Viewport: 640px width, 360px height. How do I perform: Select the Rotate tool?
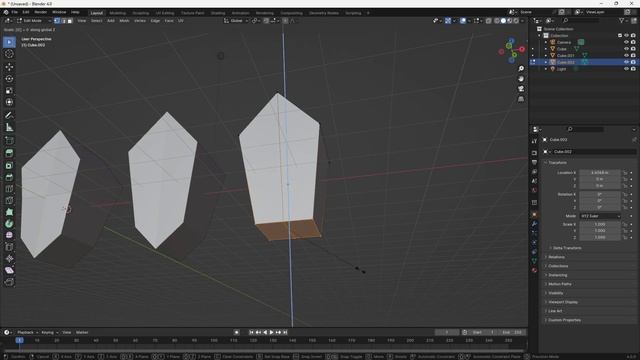tap(9, 78)
